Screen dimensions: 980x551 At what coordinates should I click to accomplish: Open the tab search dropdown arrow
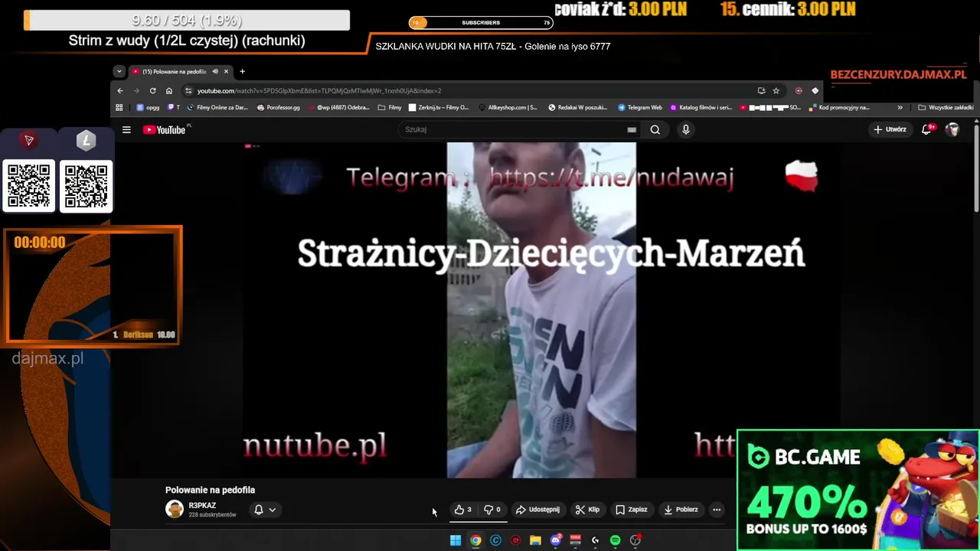119,71
